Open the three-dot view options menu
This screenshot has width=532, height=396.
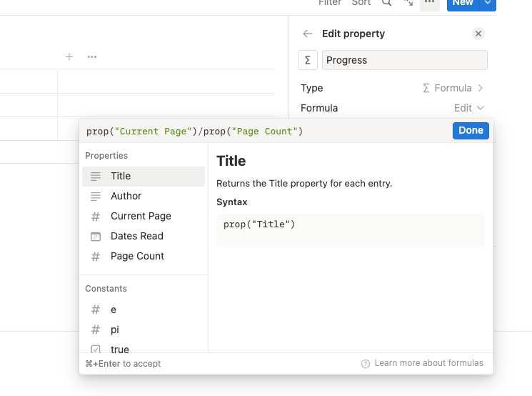point(429,3)
